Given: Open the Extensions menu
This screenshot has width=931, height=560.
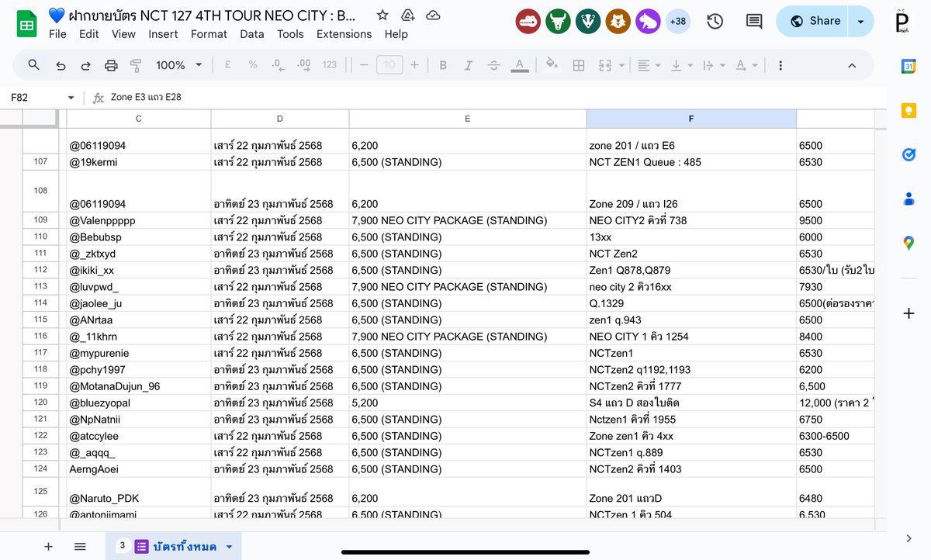Looking at the screenshot, I should [344, 34].
